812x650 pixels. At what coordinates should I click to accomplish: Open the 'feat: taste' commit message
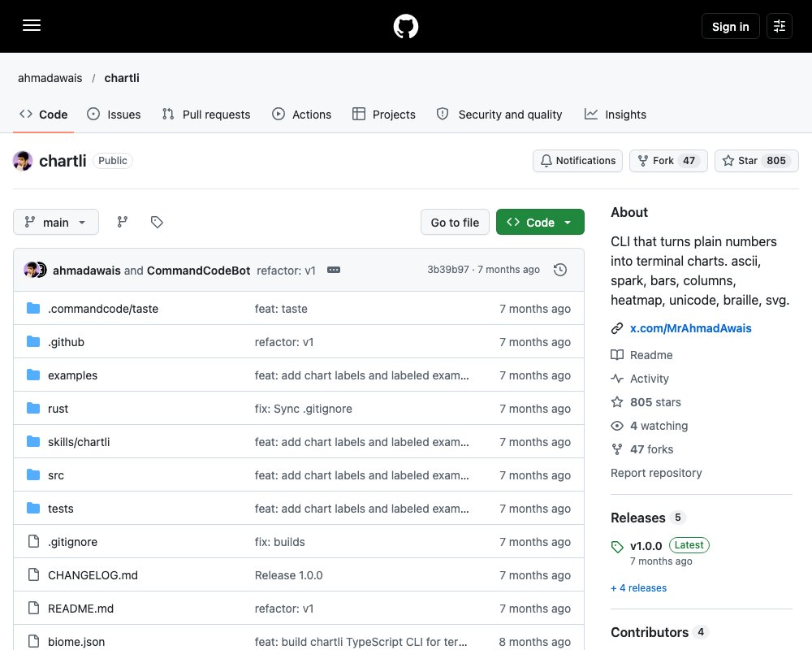pos(281,309)
